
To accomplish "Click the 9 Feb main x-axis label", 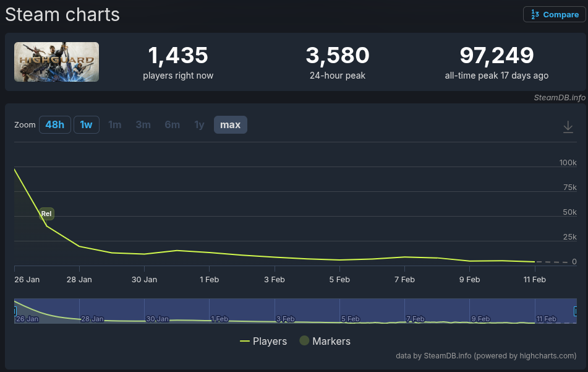I will (469, 280).
